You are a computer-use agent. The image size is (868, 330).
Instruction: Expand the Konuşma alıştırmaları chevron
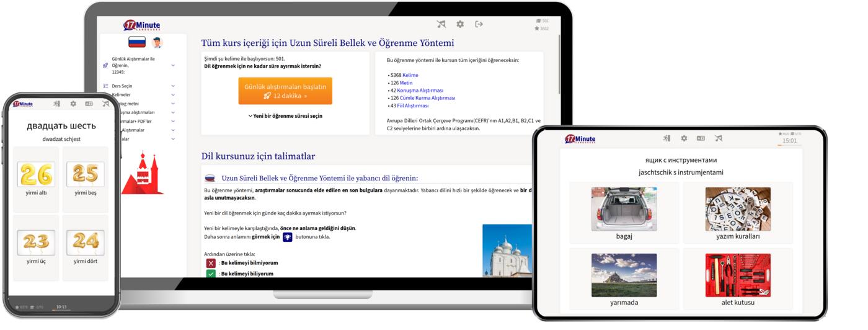pyautogui.click(x=173, y=113)
